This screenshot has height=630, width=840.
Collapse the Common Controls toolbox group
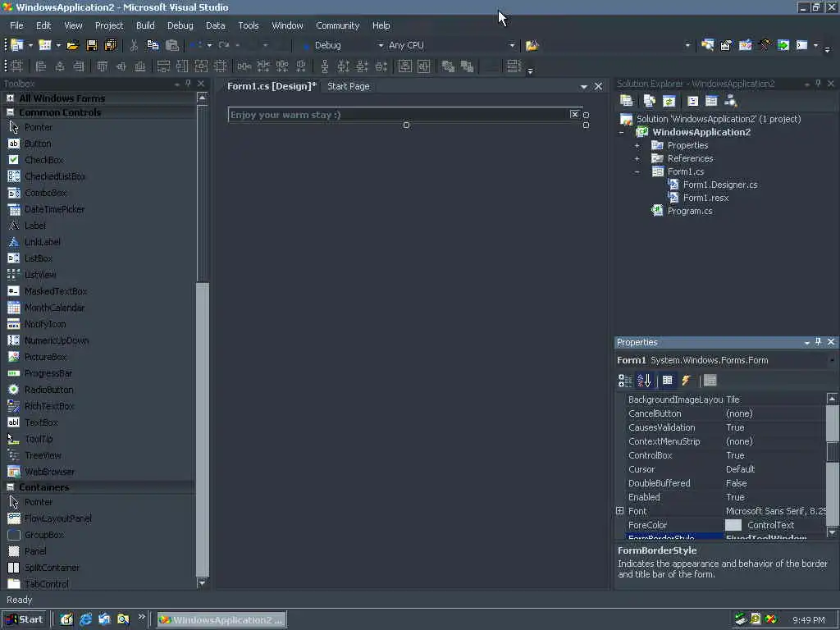tap(10, 112)
